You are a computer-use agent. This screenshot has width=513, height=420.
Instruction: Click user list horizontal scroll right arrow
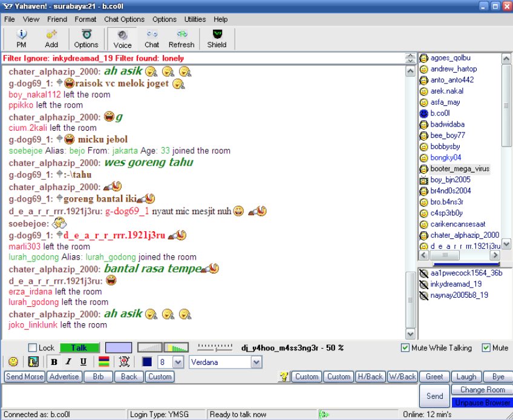click(495, 255)
